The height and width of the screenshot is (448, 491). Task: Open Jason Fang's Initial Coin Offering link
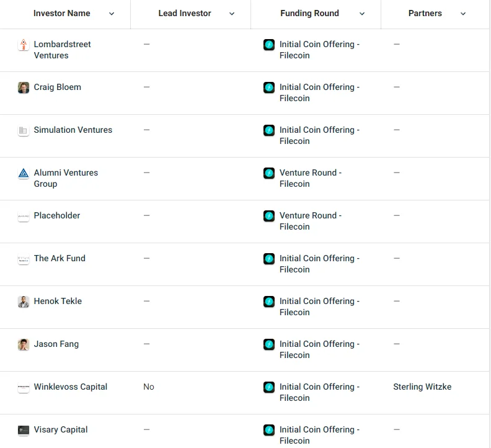[319, 349]
